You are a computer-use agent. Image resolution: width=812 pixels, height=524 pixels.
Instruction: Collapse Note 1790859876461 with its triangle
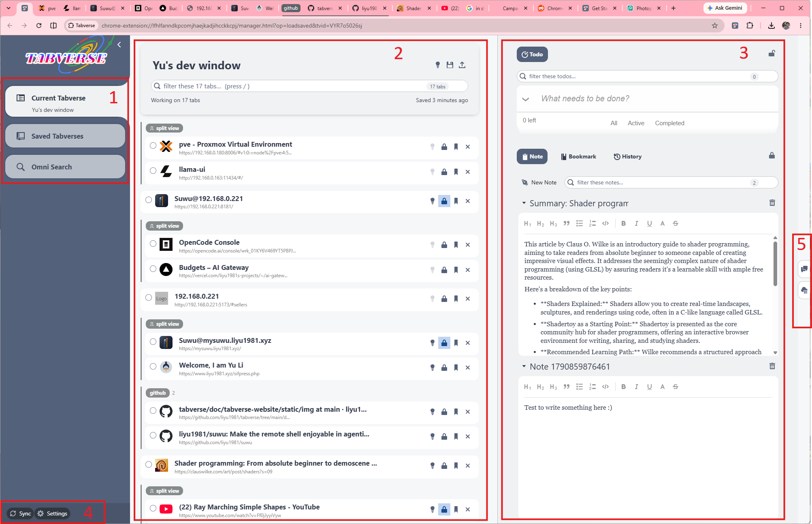(524, 366)
